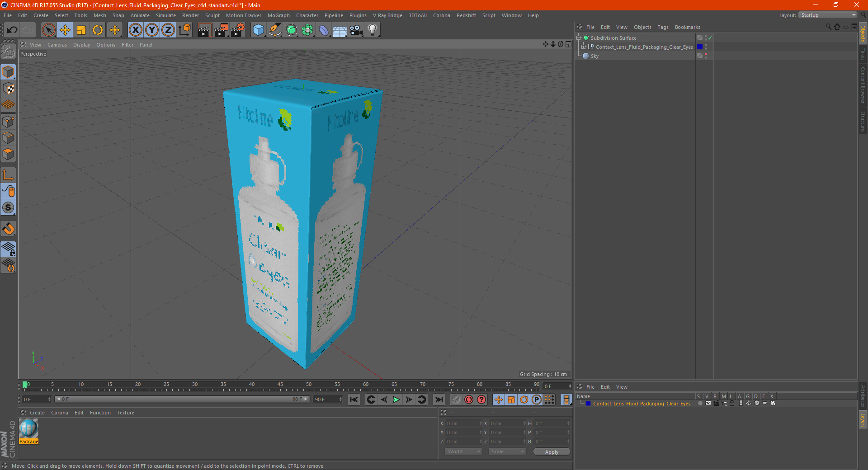Click the Apply button
Screen dimensions: 868x470
552,451
